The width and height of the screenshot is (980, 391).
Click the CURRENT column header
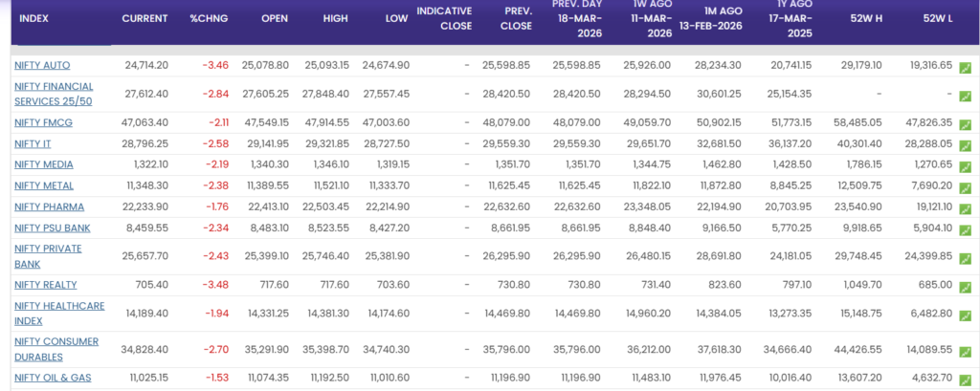[x=145, y=18]
